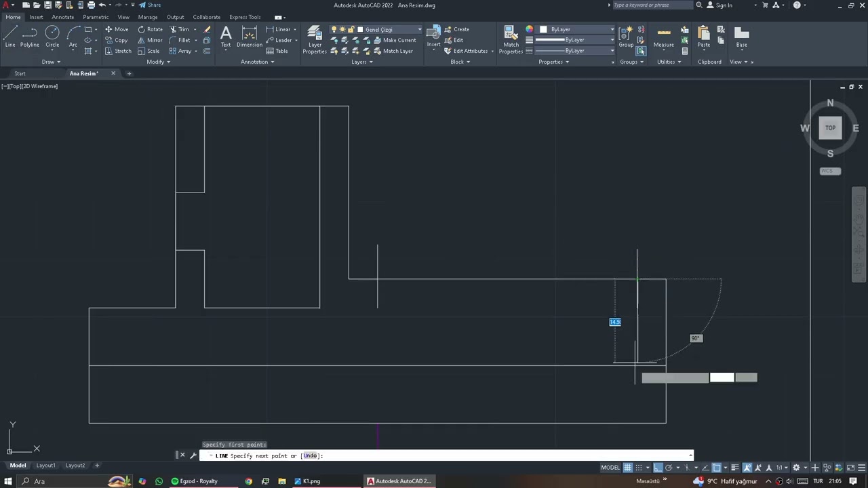Click the Make Current layer button
This screenshot has width=868, height=488.
tap(393, 40)
